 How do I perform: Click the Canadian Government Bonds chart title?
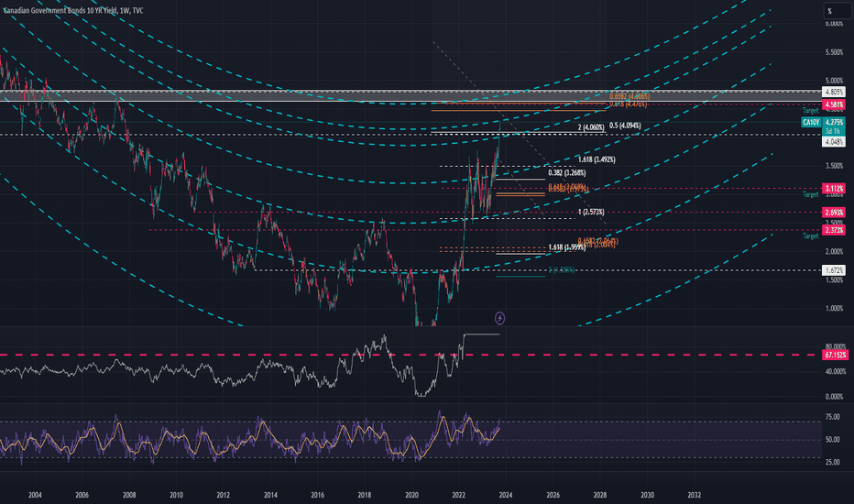click(72, 10)
